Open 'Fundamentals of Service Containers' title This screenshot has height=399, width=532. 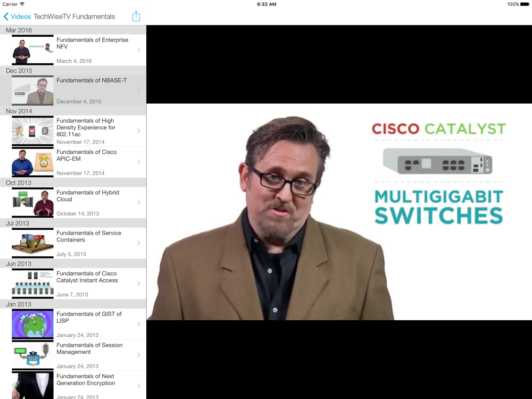88,236
